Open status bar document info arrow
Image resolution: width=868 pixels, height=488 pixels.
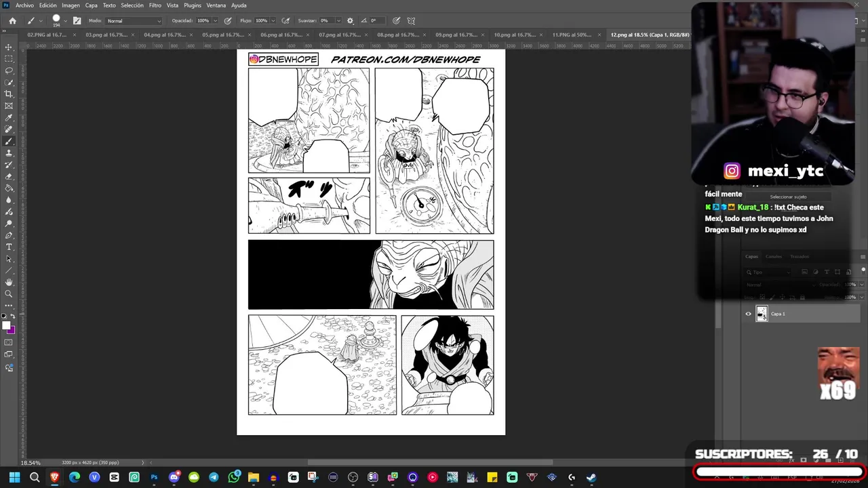142,463
